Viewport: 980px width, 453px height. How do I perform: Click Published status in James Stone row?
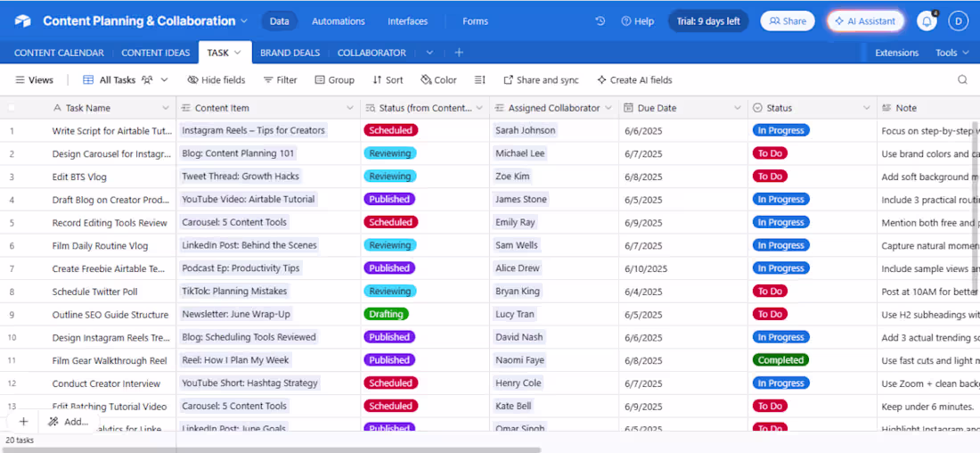[388, 199]
